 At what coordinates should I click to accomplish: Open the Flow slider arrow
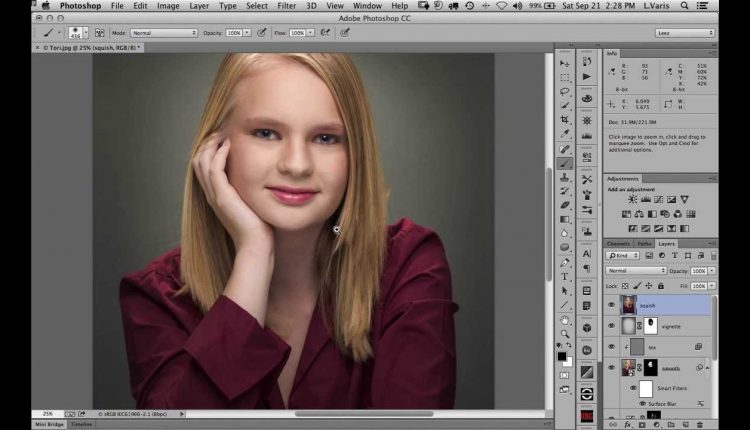pos(310,33)
